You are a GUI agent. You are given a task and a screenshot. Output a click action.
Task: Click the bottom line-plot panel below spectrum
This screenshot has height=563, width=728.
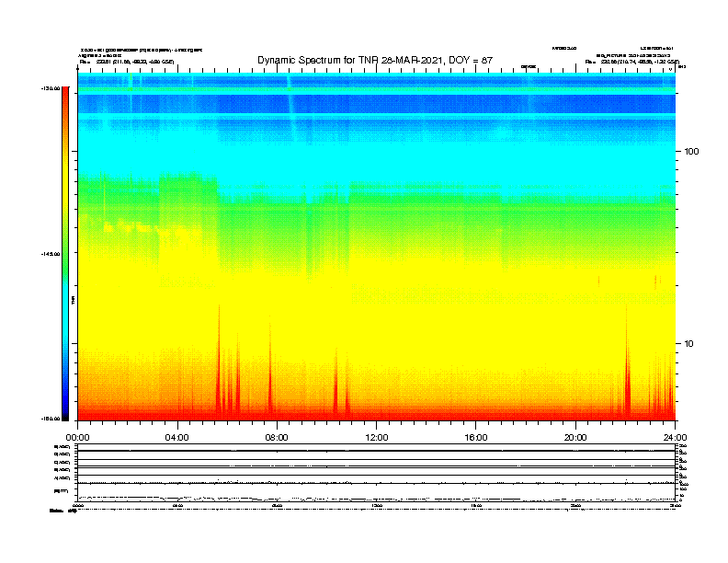tap(376, 473)
